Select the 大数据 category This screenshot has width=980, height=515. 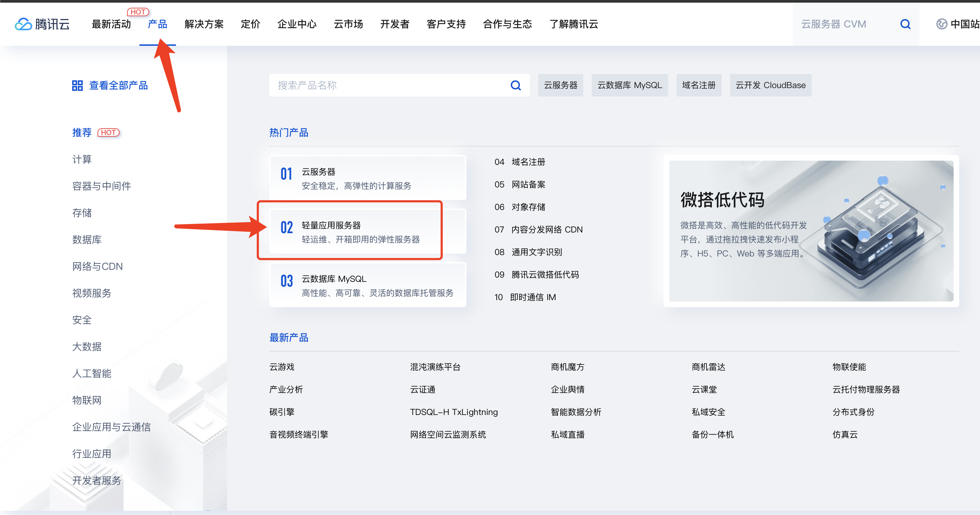click(x=87, y=347)
